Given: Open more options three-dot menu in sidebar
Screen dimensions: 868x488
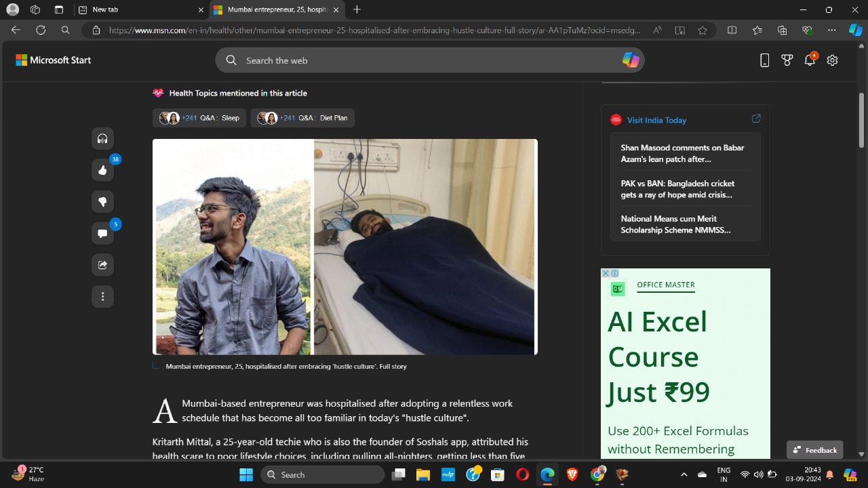Looking at the screenshot, I should pos(102,296).
